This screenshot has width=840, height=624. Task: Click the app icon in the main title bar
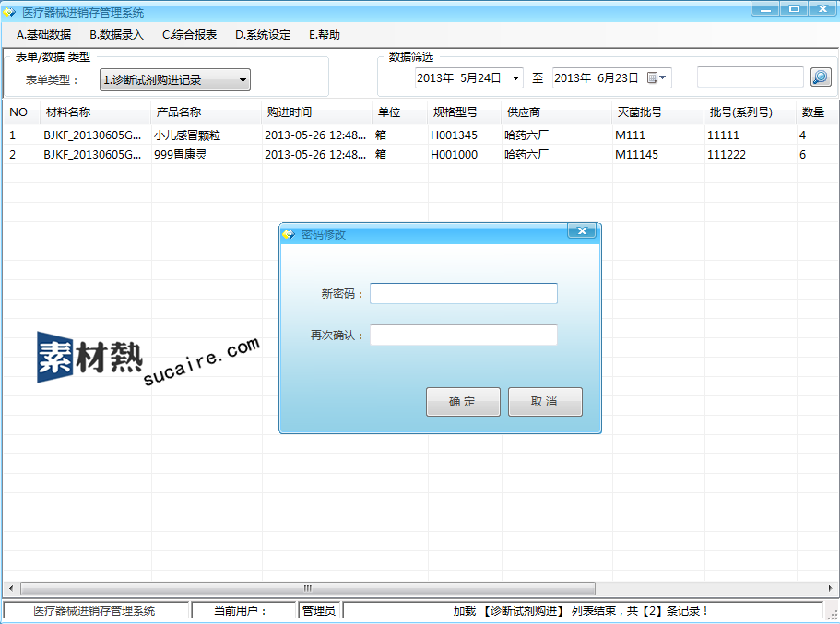9,12
